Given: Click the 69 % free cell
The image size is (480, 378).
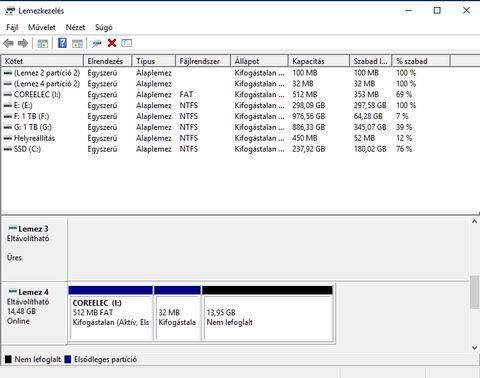Looking at the screenshot, I should pyautogui.click(x=404, y=95).
